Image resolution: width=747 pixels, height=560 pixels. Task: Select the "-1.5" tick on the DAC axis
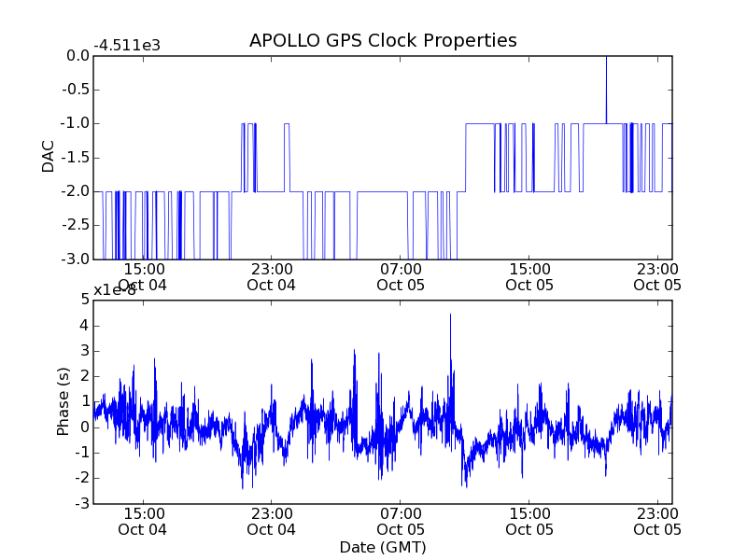[x=76, y=158]
